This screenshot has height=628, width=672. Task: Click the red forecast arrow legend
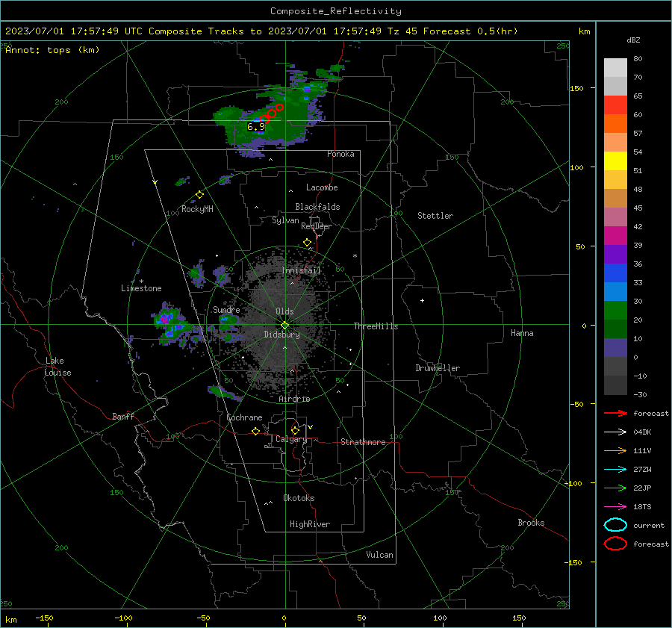pos(616,413)
